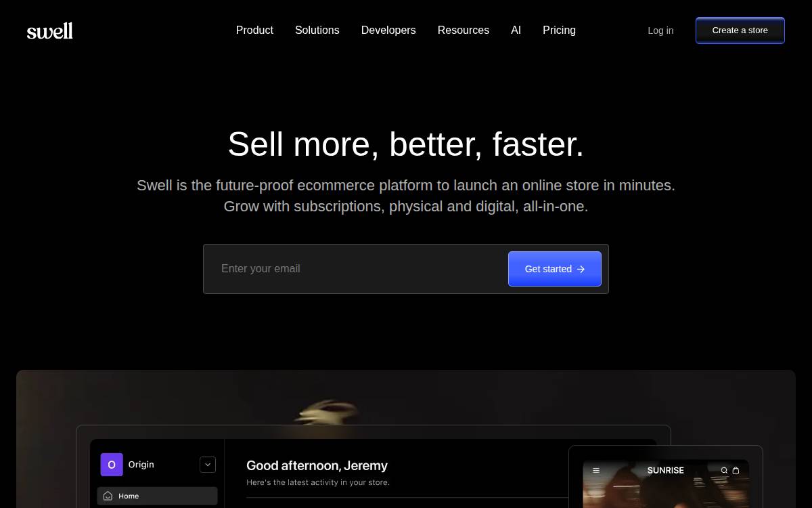Open the shopping bag in Sunrise preview
The height and width of the screenshot is (508, 812).
(x=736, y=470)
